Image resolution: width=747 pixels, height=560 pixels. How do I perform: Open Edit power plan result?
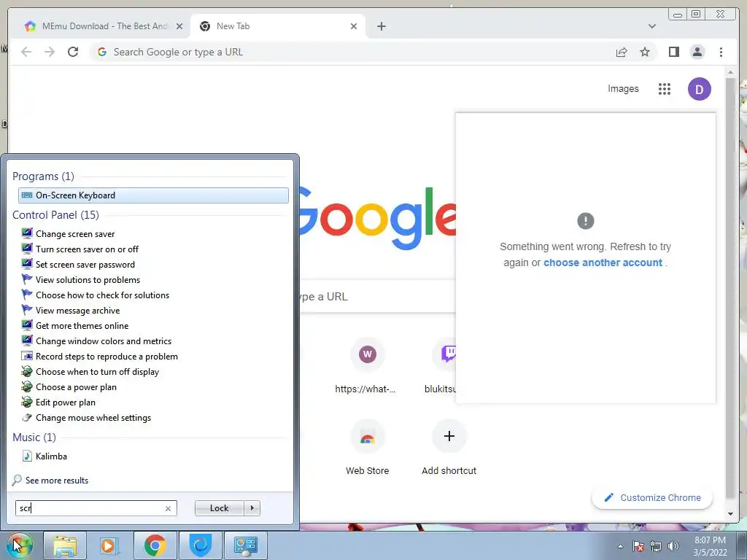click(x=65, y=402)
